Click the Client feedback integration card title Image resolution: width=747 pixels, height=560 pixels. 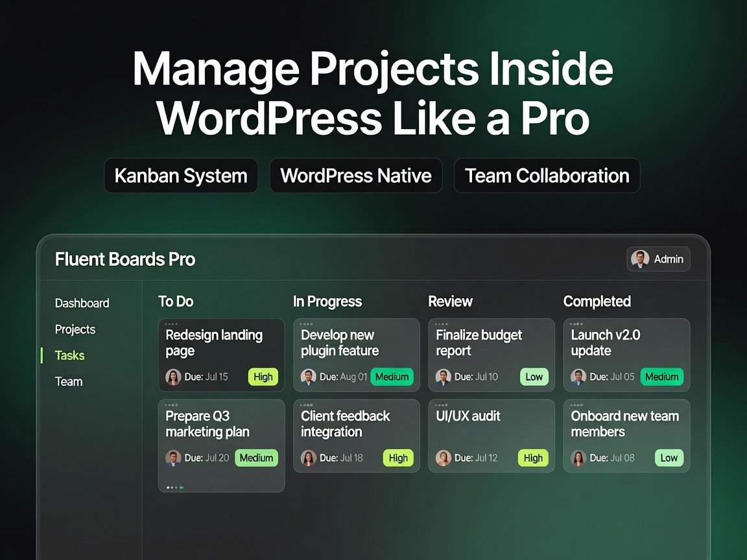(346, 424)
